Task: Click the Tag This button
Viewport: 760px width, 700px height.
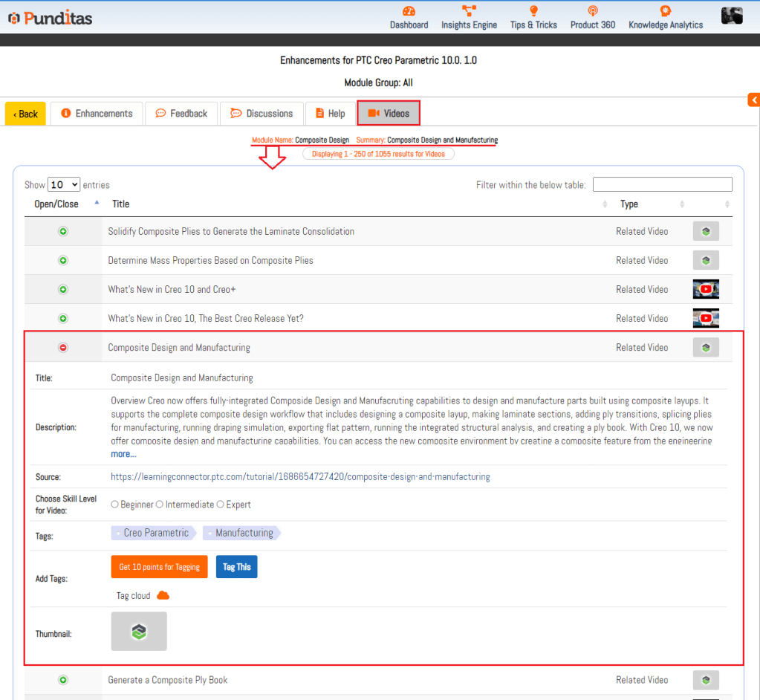Action: (236, 567)
